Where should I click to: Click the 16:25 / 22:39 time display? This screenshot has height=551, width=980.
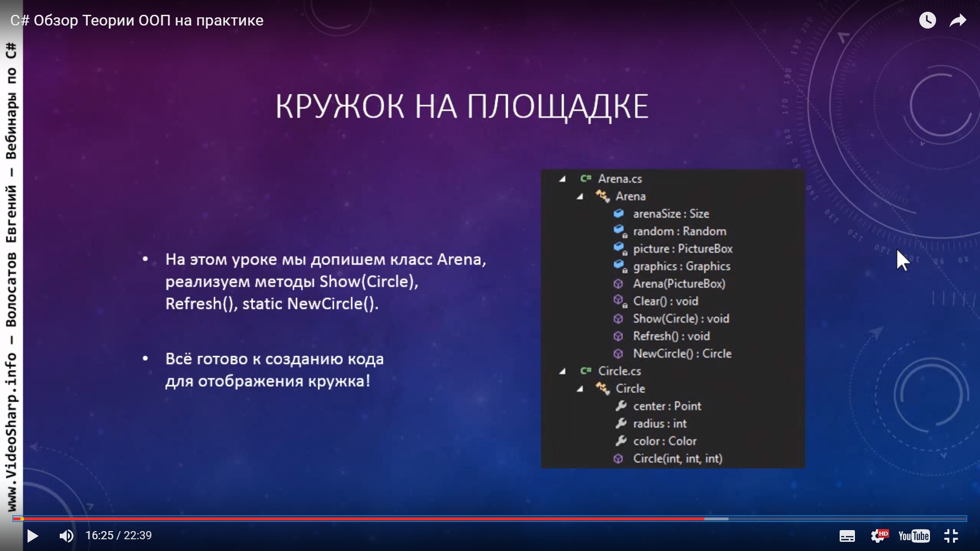click(118, 536)
